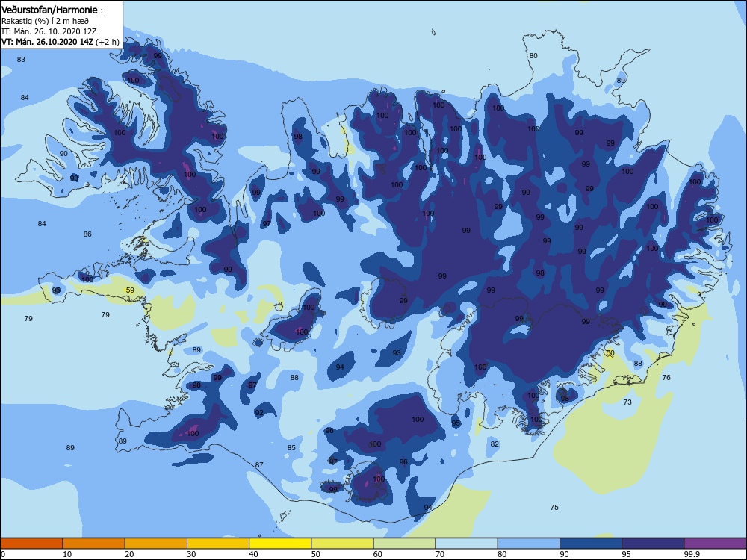Image resolution: width=747 pixels, height=560 pixels.
Task: Click the '60' legend scale label
Action: [x=378, y=554]
